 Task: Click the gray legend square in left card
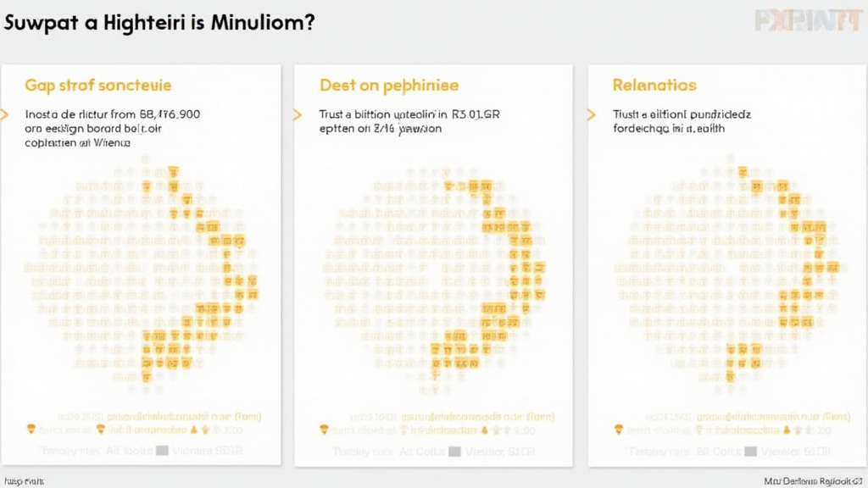160,452
